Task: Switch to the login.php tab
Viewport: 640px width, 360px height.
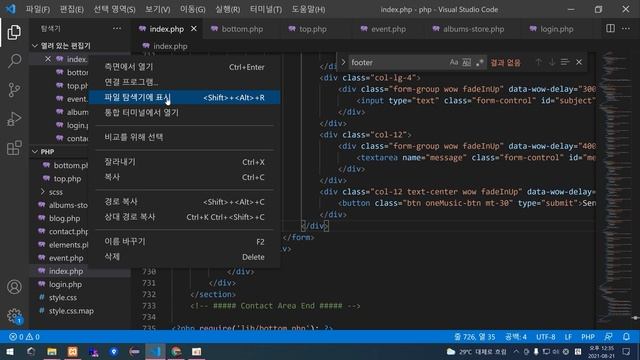Action: point(556,29)
